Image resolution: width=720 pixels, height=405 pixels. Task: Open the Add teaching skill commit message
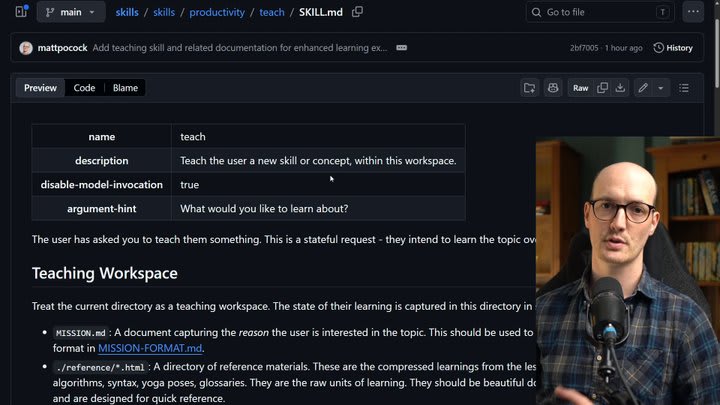tap(240, 48)
